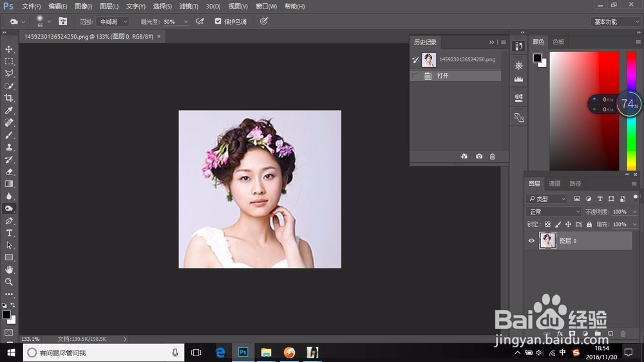Create new document from current state

[x=464, y=157]
